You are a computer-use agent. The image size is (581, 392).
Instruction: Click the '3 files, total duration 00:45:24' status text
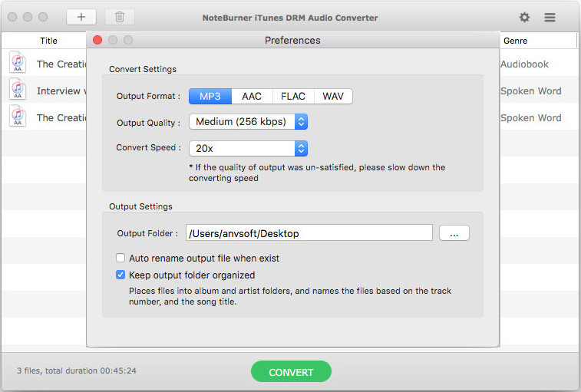click(77, 371)
